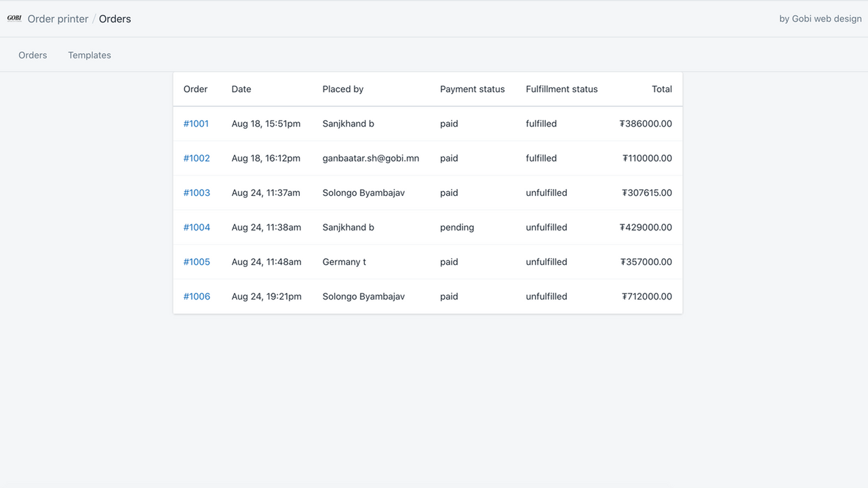Click the Payment status column header
This screenshot has width=868, height=488.
click(473, 89)
